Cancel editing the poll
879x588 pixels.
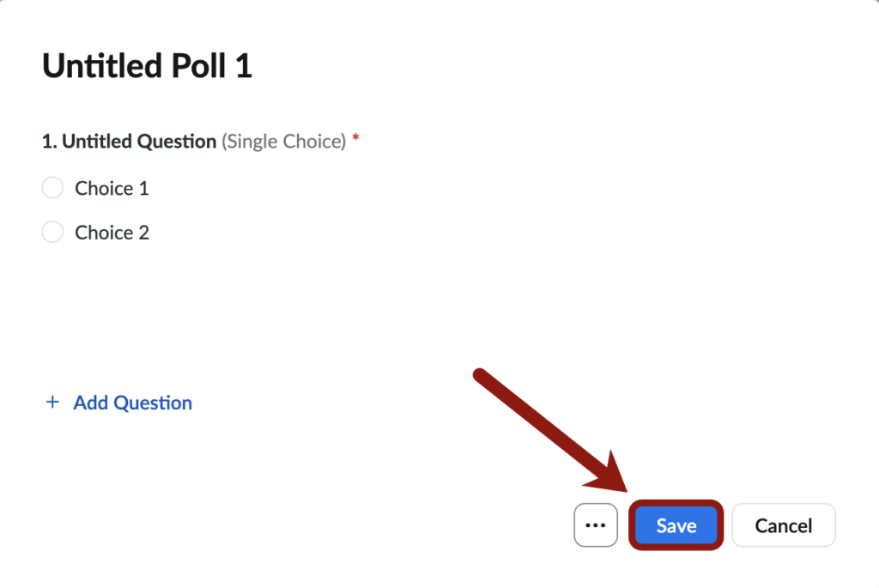[x=783, y=524]
